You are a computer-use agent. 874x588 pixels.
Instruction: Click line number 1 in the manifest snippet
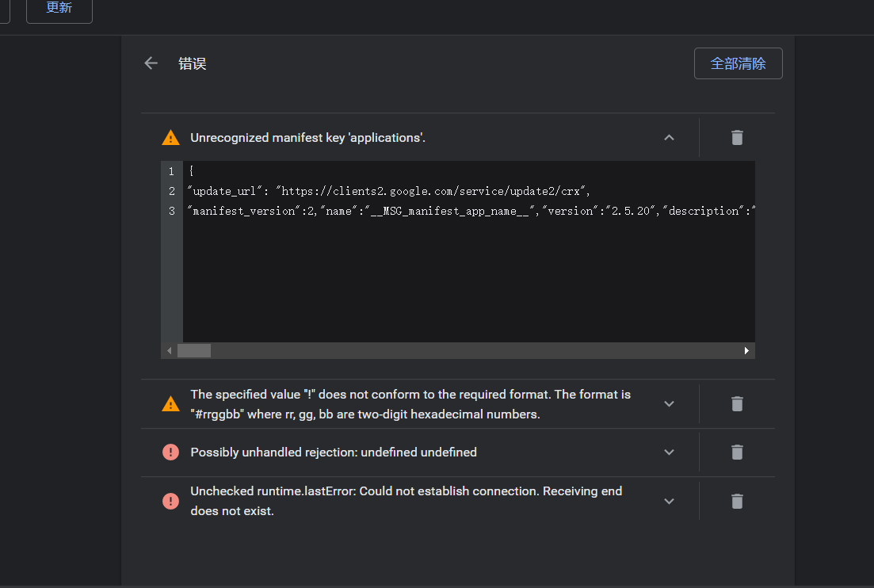(171, 170)
